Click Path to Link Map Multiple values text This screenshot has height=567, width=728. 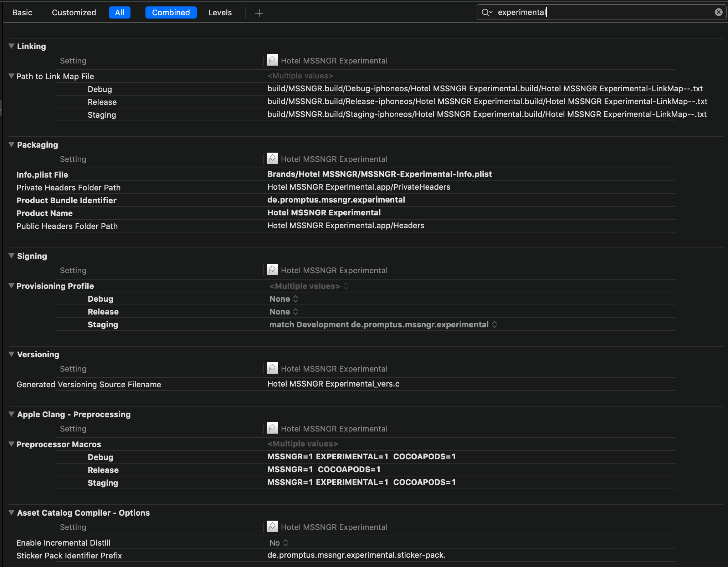pyautogui.click(x=300, y=76)
